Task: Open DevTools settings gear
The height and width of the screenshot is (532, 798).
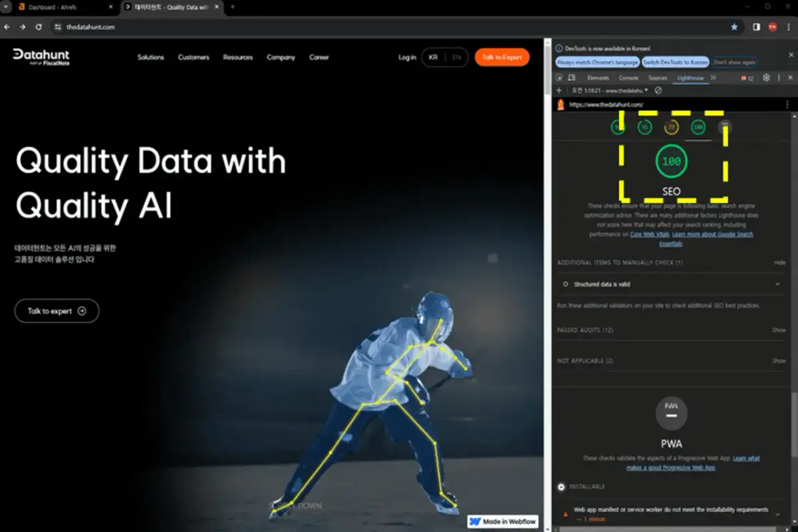Action: [766, 78]
